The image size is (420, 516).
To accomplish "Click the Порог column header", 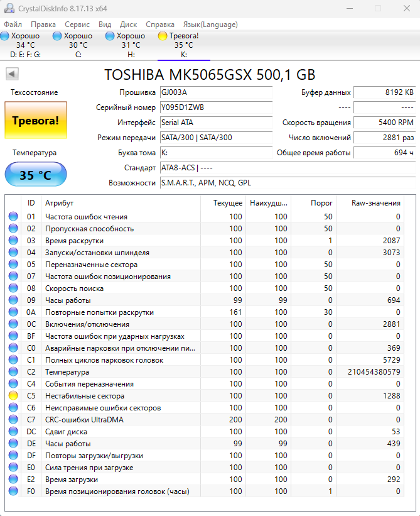I will click(313, 203).
